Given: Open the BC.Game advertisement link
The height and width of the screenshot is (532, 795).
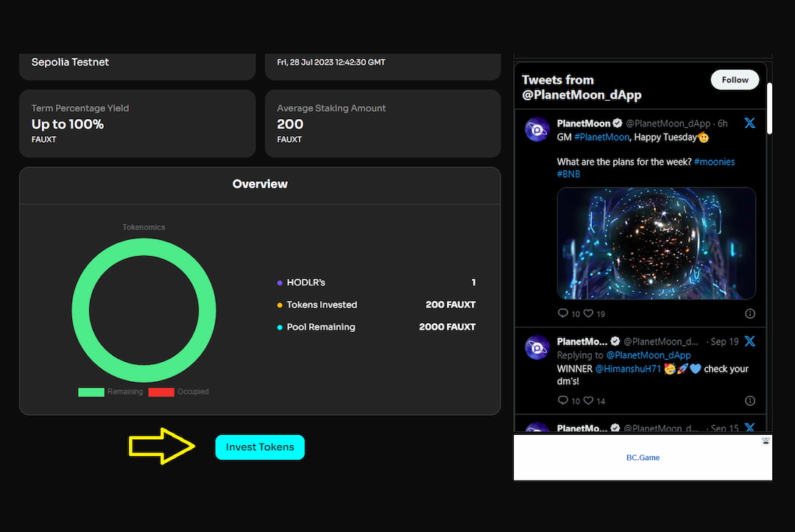Looking at the screenshot, I should 643,458.
